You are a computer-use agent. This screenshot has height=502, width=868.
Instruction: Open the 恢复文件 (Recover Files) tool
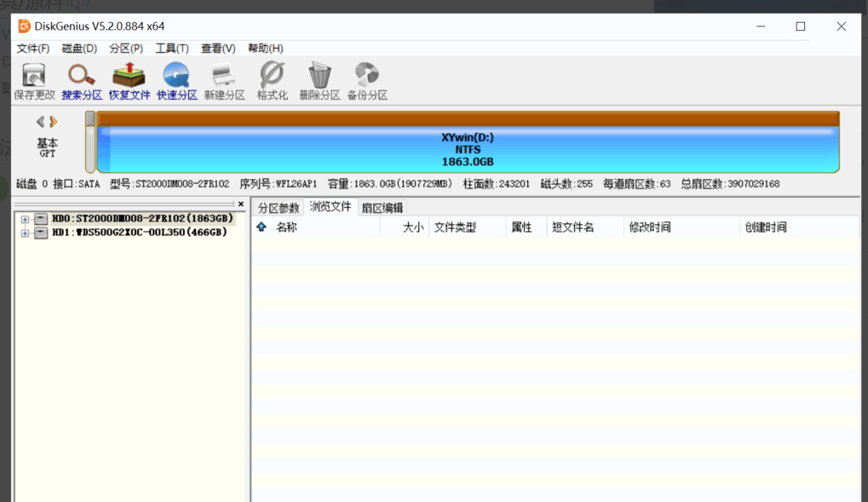tap(129, 81)
